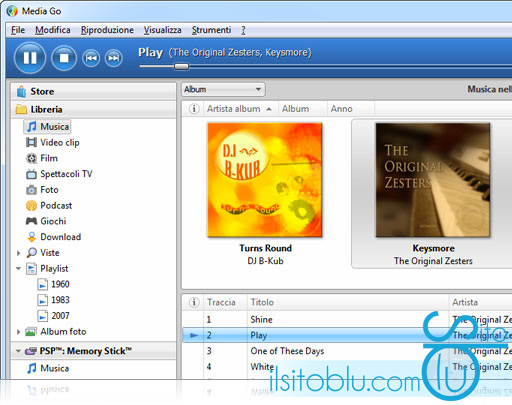Screen dimensions: 512x405
Task: Open Musica under PSP Memory Stick
Action: coord(48,368)
